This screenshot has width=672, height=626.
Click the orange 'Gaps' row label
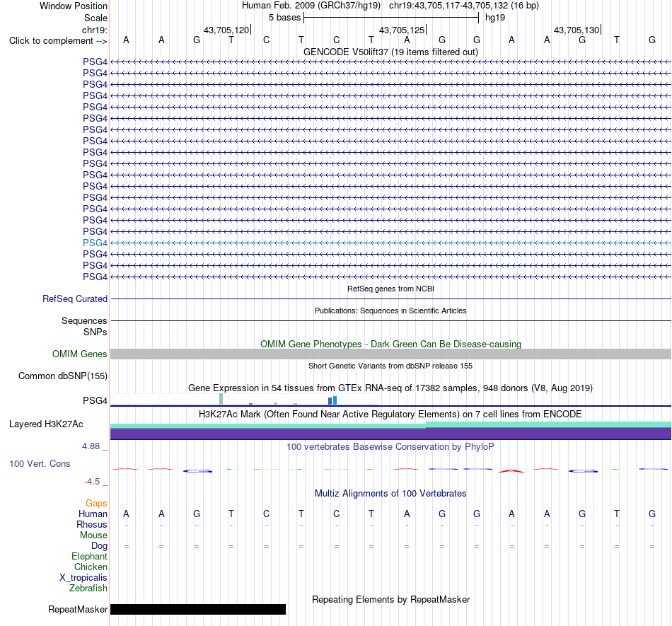coord(96,503)
